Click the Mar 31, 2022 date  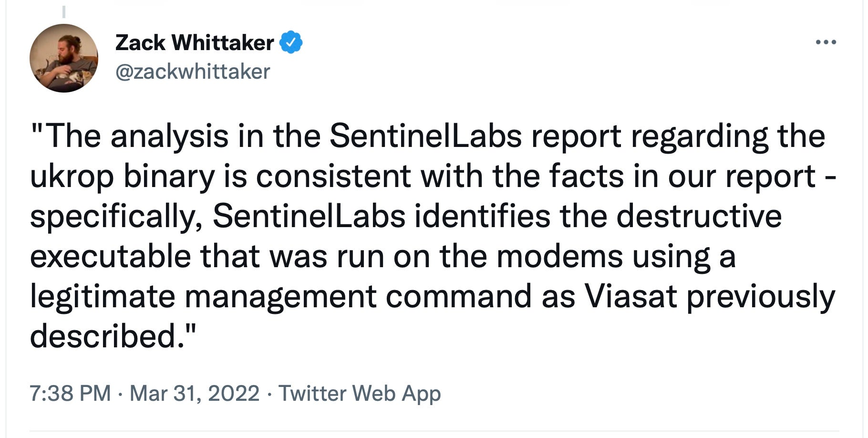tap(195, 394)
